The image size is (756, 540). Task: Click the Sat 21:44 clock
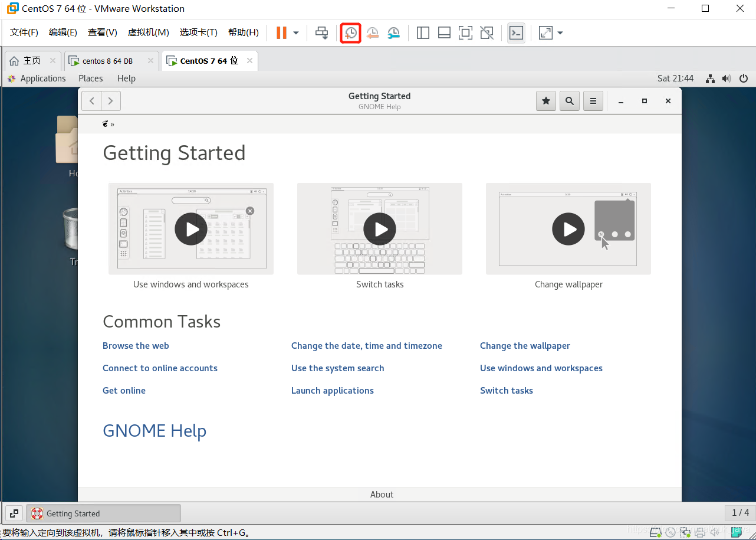pyautogui.click(x=676, y=78)
